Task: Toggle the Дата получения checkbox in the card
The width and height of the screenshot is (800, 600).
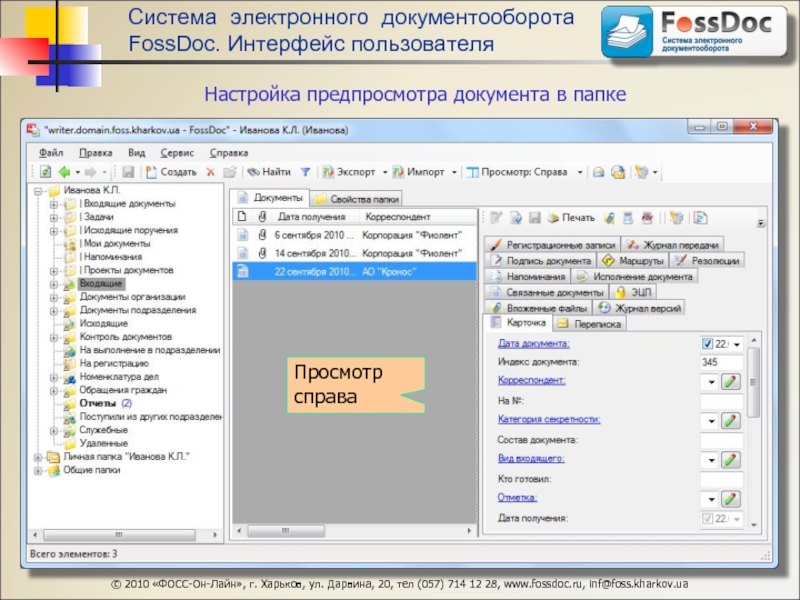Action: pyautogui.click(x=707, y=518)
